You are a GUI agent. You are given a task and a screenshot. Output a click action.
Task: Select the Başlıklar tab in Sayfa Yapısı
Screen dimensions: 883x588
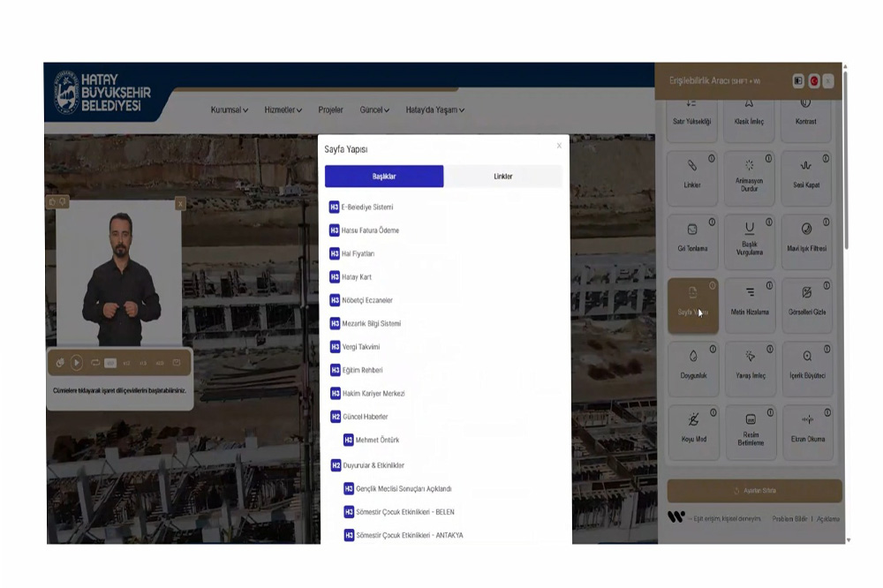point(384,177)
